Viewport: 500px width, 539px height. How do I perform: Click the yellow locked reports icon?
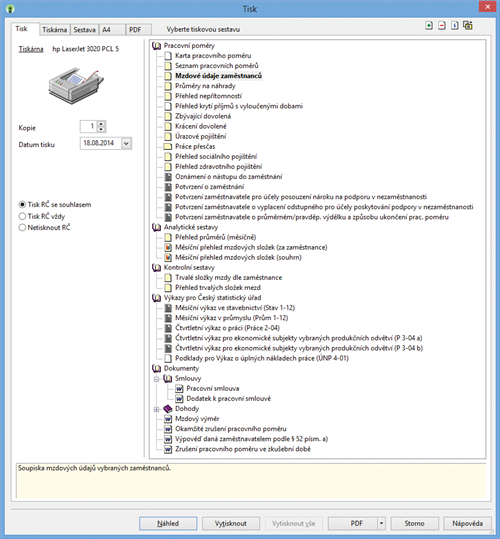(x=468, y=25)
